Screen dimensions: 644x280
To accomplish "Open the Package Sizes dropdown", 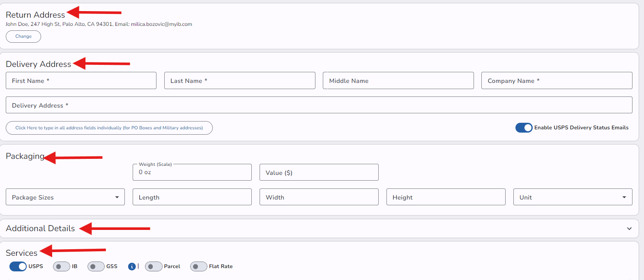I will 65,197.
